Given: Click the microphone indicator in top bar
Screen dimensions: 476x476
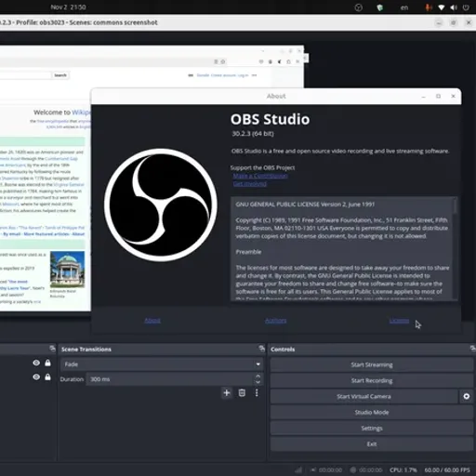Looking at the screenshot, I should coord(429,7).
